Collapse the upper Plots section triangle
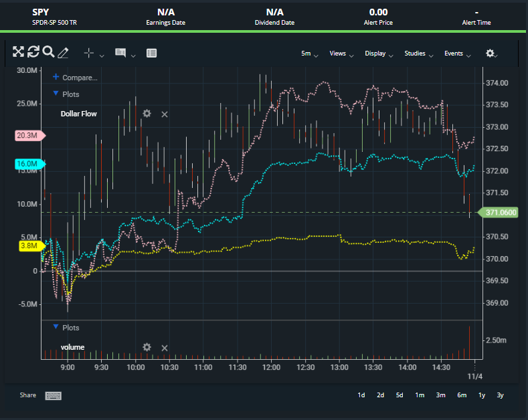528x420 pixels. [x=56, y=95]
